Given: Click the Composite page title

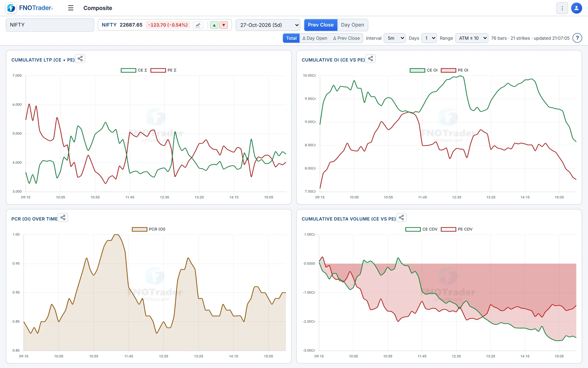Looking at the screenshot, I should pos(98,8).
